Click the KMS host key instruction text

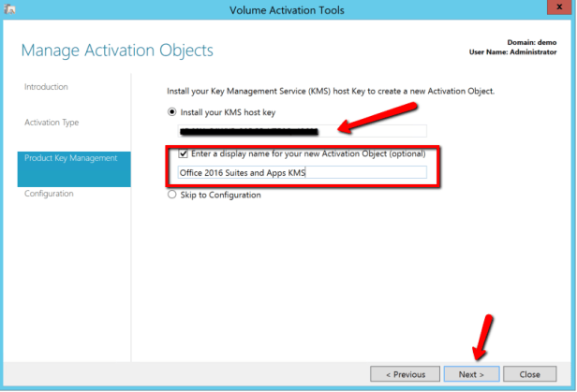coord(330,91)
